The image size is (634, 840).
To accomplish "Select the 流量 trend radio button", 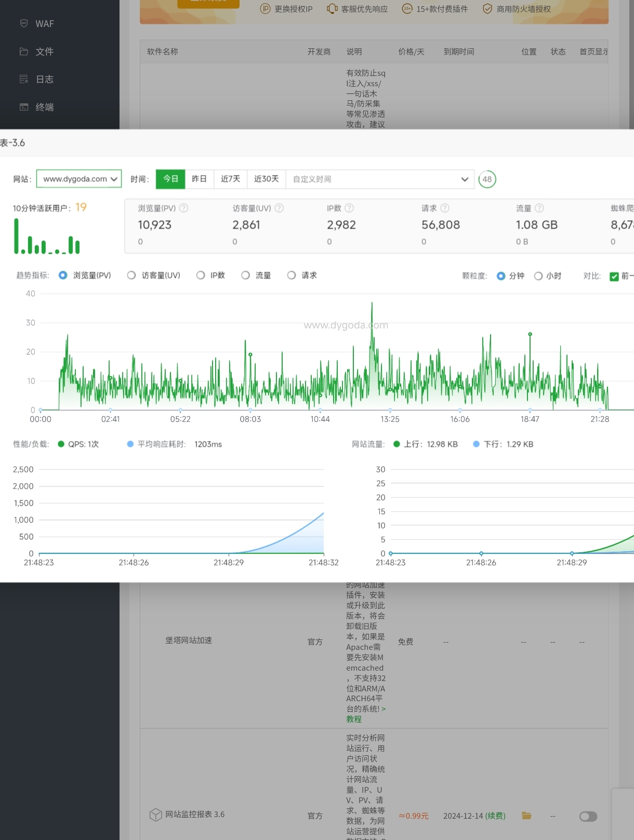I will coord(246,275).
